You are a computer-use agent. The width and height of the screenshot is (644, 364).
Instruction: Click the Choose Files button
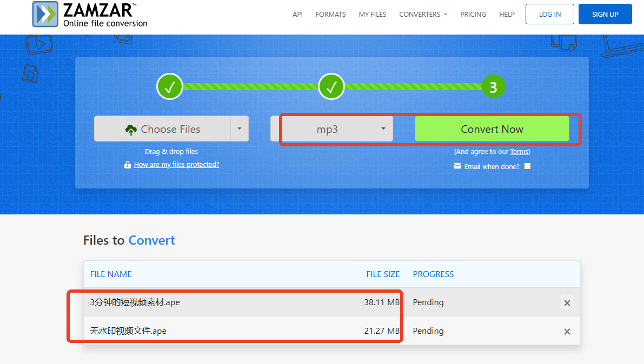162,129
